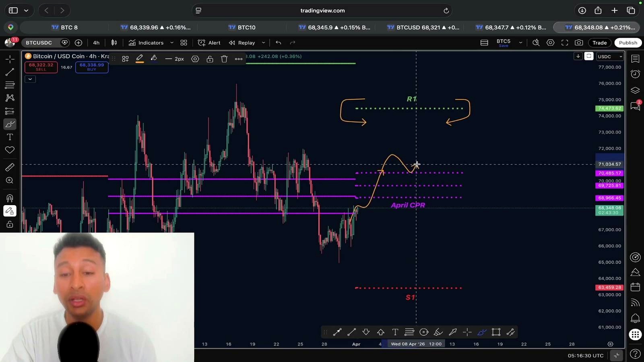
Task: Delete the selected drawing with trash icon
Action: pyautogui.click(x=224, y=59)
